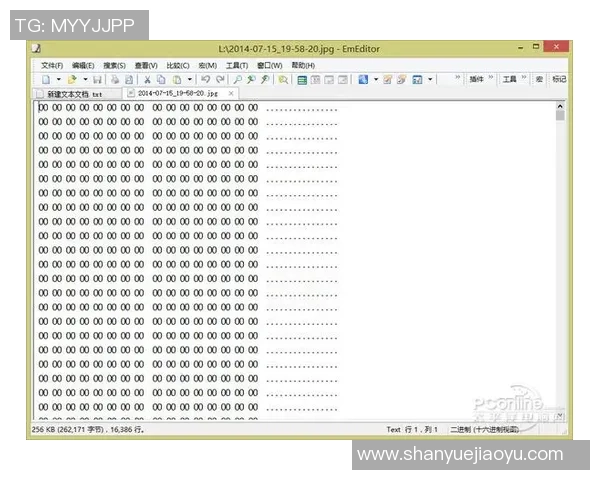Click the Save icon in toolbar
Screen dimensions: 600x480
click(98, 79)
